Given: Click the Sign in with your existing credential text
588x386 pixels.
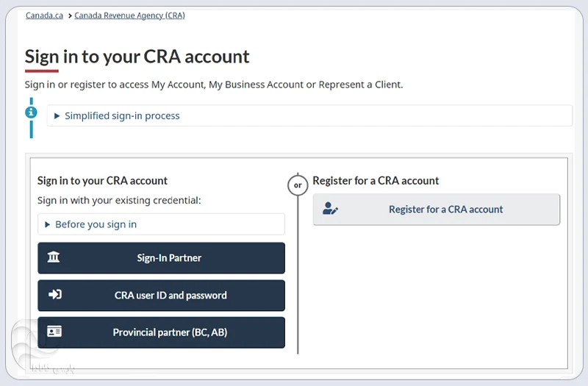Looking at the screenshot, I should pos(119,200).
